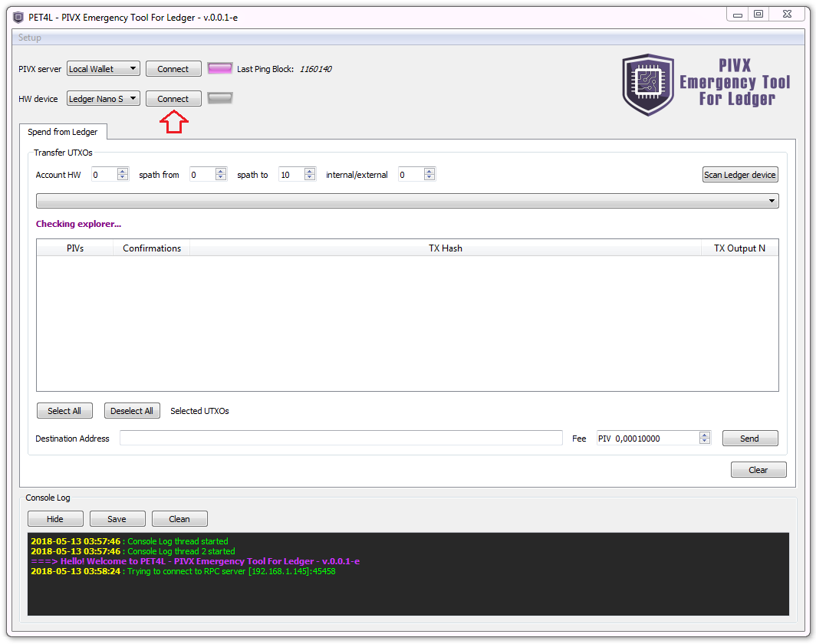Sort by Confirmations column header

click(x=151, y=248)
